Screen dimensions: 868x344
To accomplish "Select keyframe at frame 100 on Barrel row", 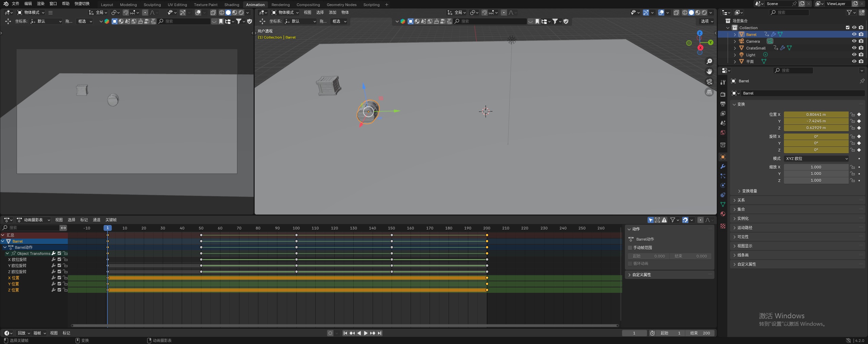I will tap(296, 241).
